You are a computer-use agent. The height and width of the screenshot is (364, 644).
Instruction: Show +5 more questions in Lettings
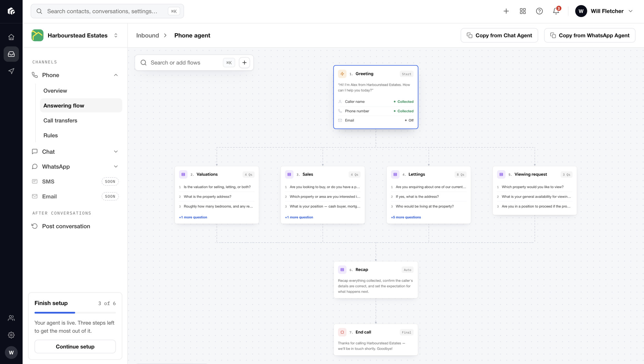click(406, 217)
